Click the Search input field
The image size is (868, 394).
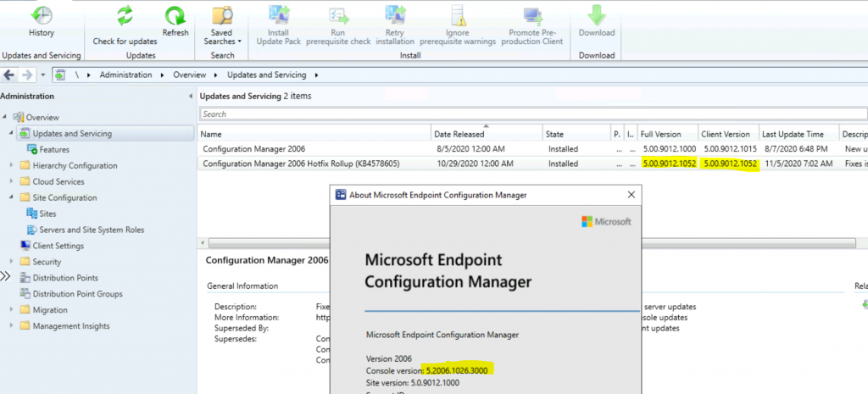[x=533, y=114]
